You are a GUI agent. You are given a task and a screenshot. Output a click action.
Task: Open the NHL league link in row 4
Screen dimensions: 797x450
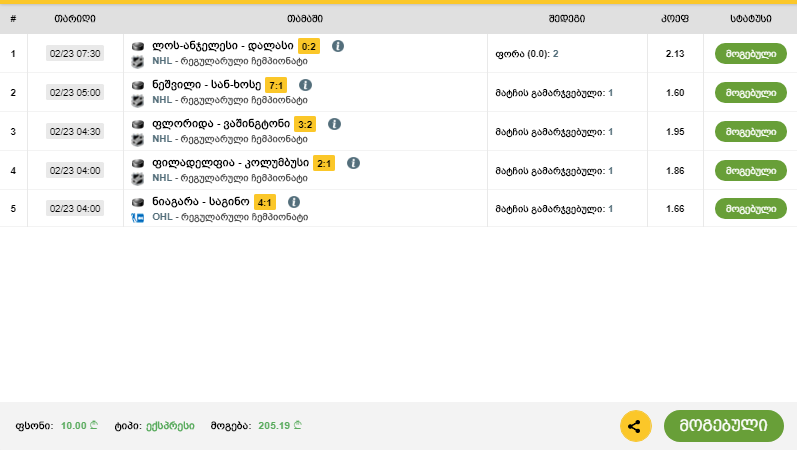(x=162, y=178)
